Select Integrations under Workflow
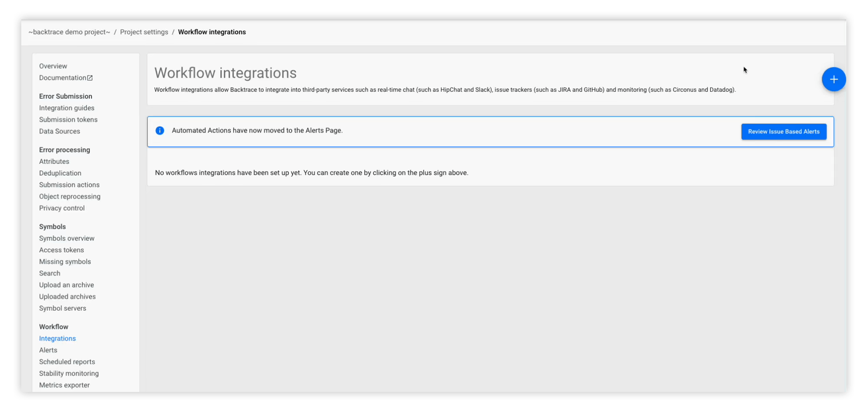868x410 pixels. click(57, 339)
